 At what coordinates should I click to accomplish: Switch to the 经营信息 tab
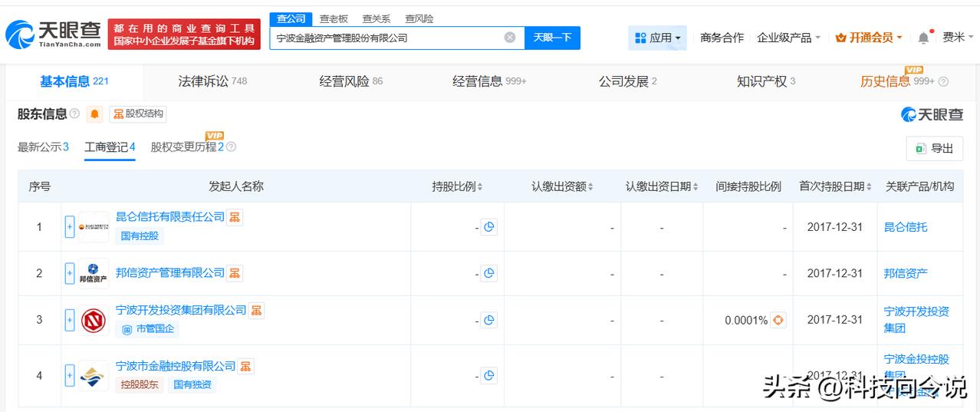(x=489, y=81)
